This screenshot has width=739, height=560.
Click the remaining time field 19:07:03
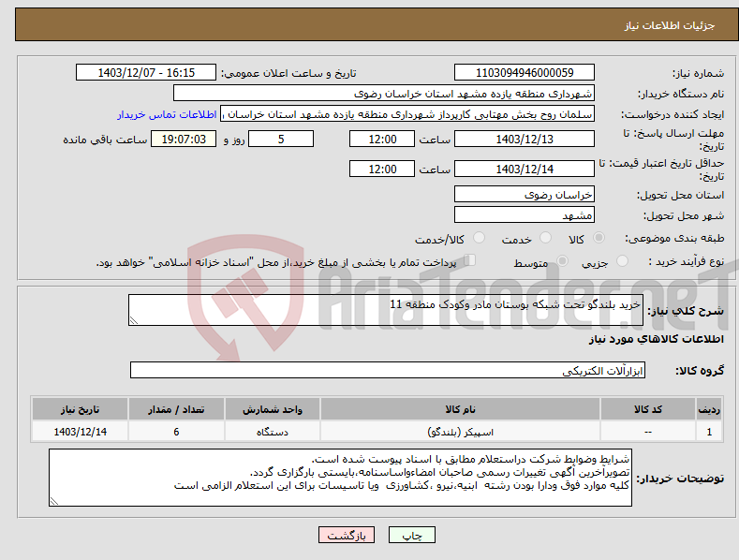point(184,139)
